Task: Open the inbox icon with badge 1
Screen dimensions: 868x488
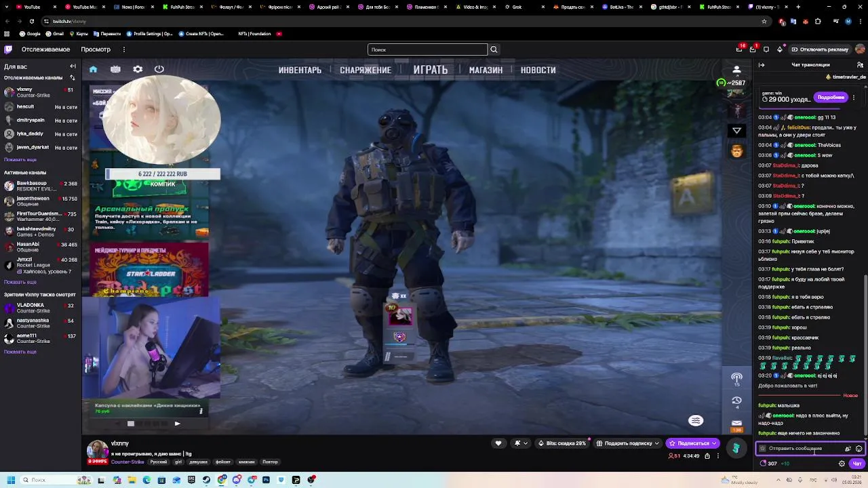Action: (x=753, y=49)
